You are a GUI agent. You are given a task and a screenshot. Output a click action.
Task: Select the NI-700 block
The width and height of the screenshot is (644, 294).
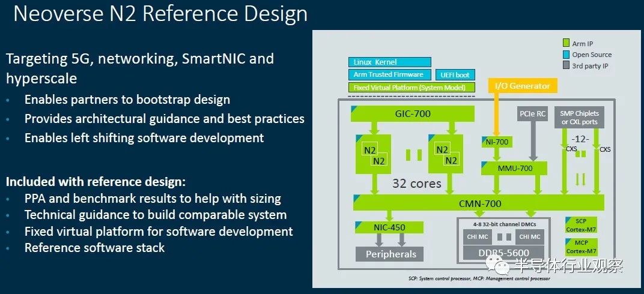click(x=497, y=142)
